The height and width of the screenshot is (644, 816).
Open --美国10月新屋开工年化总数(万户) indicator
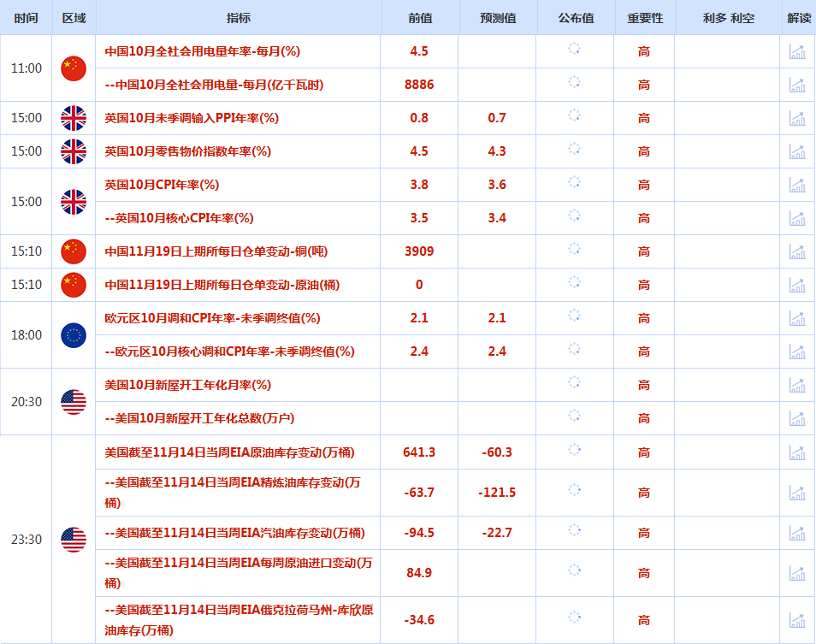[199, 418]
